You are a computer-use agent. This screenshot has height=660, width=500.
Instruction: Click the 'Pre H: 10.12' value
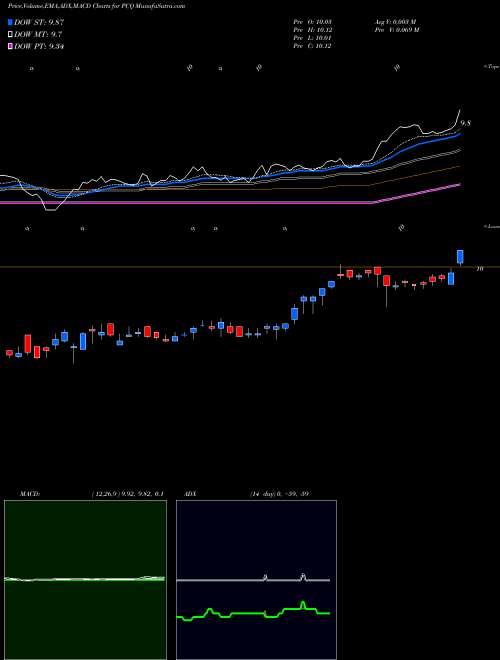313,30
